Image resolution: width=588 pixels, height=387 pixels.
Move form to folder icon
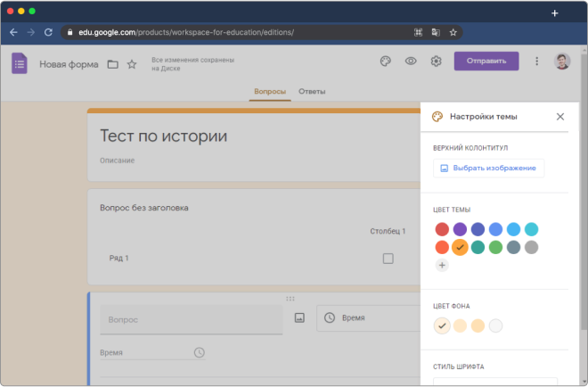tap(112, 64)
